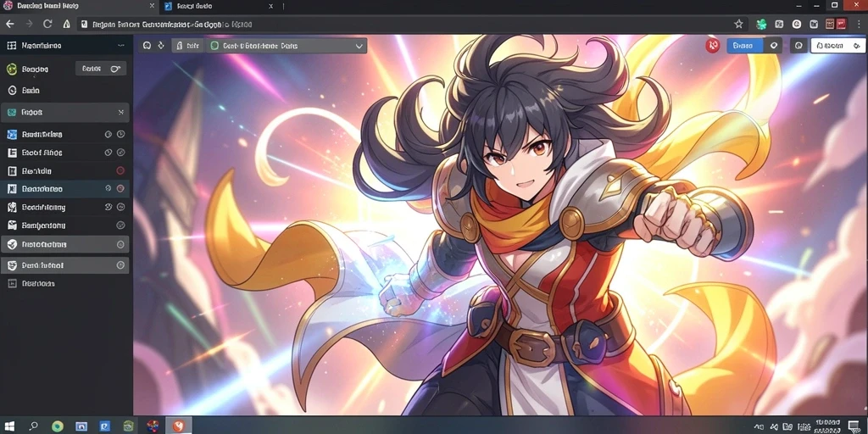Click the grid icon in sidebar header

click(x=11, y=46)
